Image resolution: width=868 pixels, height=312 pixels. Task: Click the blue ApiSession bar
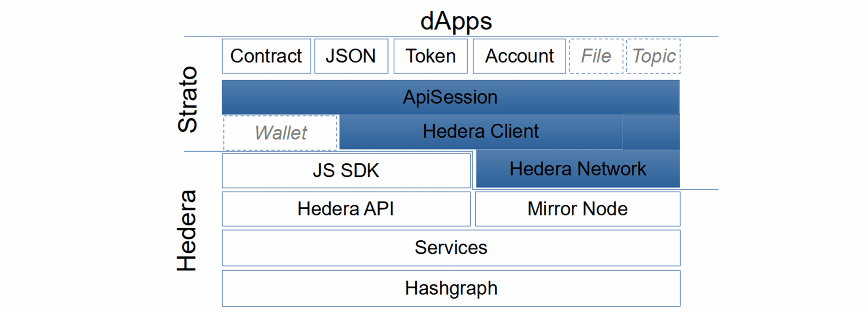click(450, 97)
